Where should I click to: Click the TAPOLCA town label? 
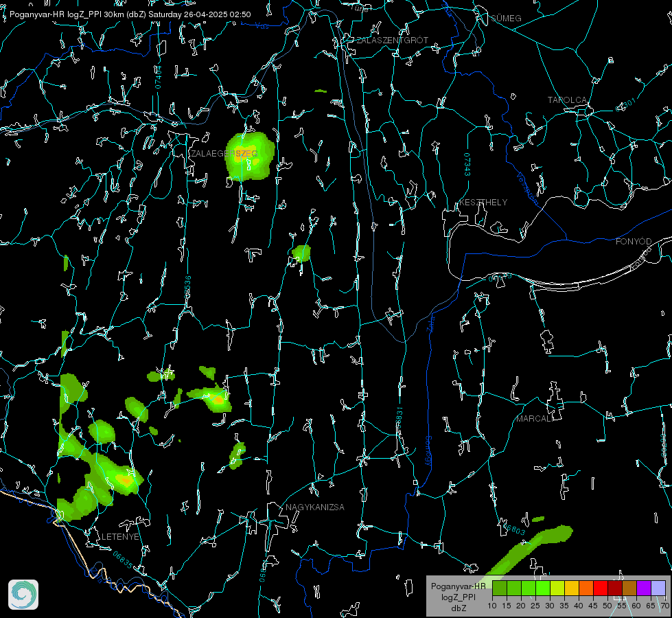pyautogui.click(x=567, y=100)
